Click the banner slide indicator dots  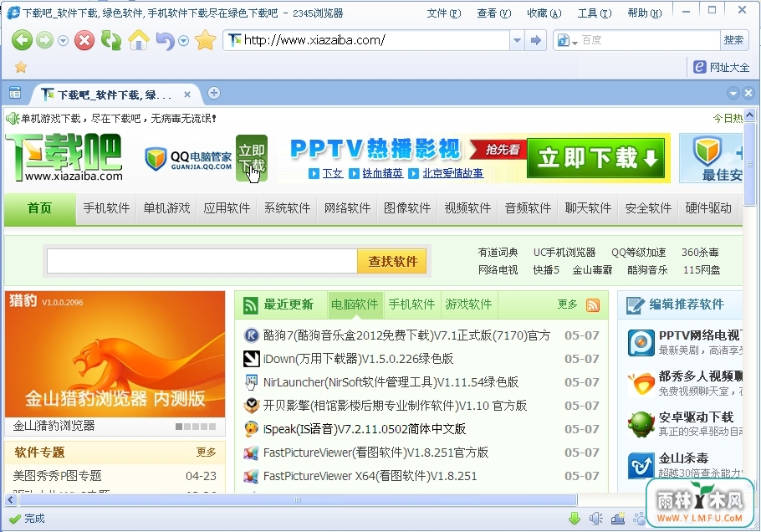coord(196,426)
